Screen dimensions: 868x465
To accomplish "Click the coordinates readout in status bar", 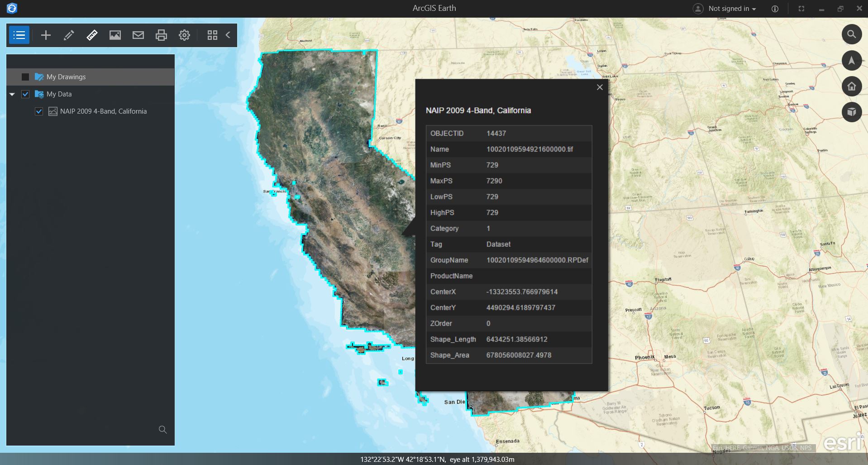I will (437, 459).
